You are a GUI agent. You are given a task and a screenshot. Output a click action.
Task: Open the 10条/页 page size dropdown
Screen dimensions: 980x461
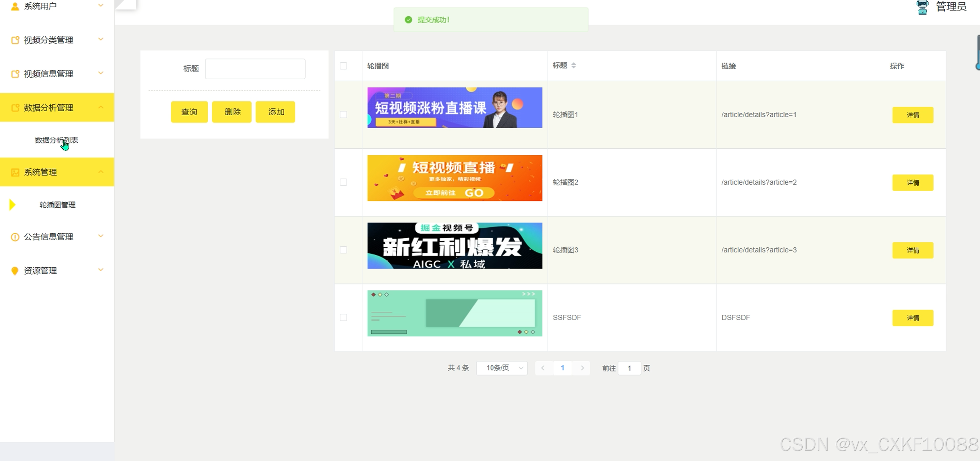pyautogui.click(x=501, y=368)
